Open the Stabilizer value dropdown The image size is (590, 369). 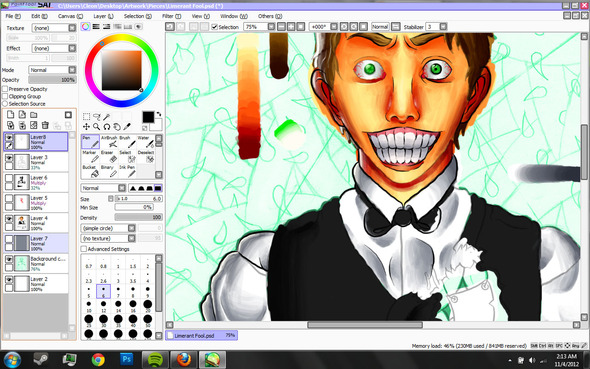click(x=443, y=27)
